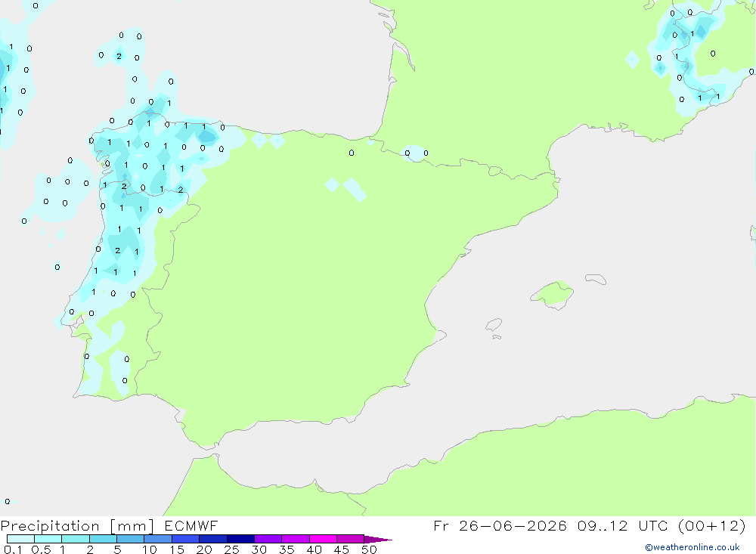Viewport: 756px width, 554px height.
Task: Select the Menorca island outline
Action: (x=596, y=279)
